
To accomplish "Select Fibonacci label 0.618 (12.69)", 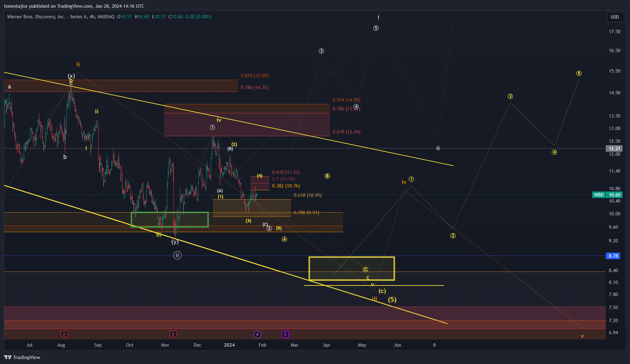I will [346, 132].
